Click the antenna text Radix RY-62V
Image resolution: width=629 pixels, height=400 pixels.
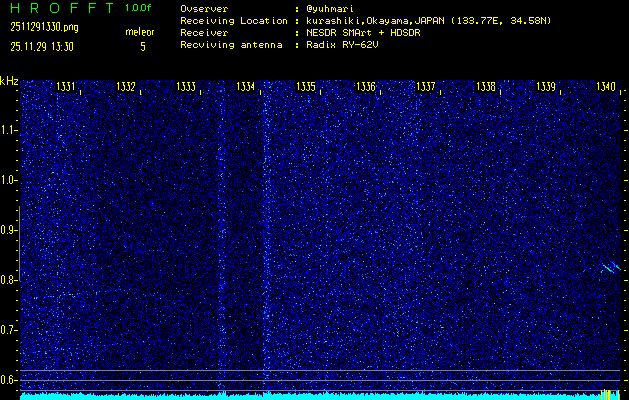342,45
